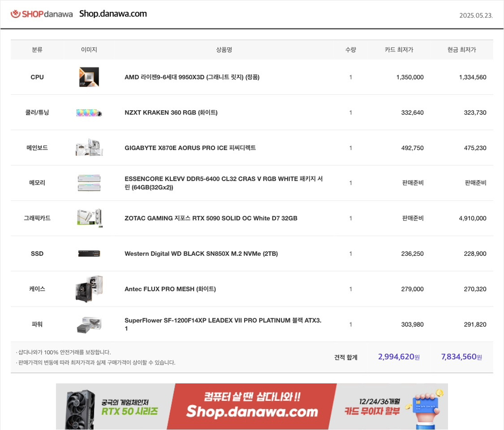Click GIGABYTE X870E AORUS PRO ICE product name
The image size is (504, 430).
click(x=190, y=148)
